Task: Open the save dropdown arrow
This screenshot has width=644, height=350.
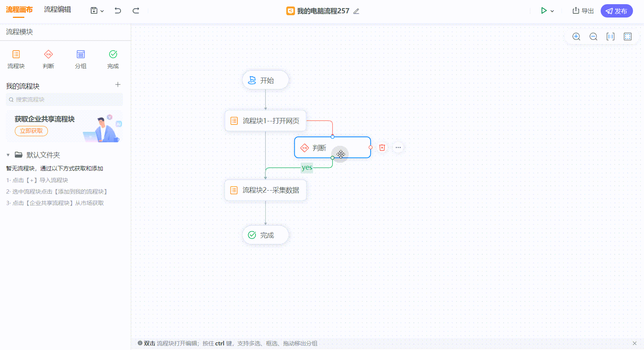Action: pyautogui.click(x=102, y=11)
